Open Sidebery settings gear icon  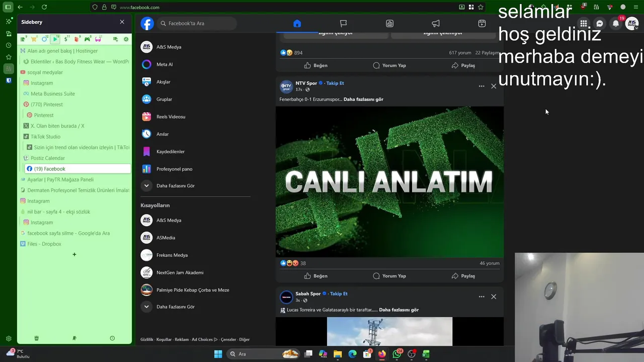(x=126, y=39)
